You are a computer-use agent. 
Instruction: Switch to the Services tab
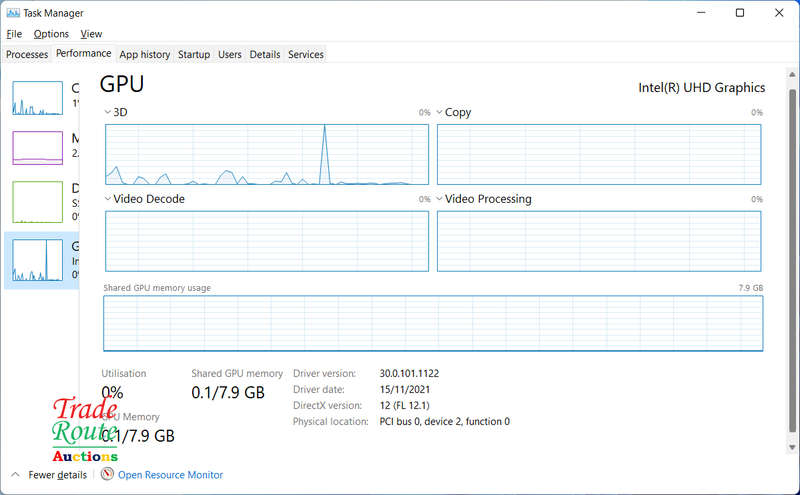305,54
